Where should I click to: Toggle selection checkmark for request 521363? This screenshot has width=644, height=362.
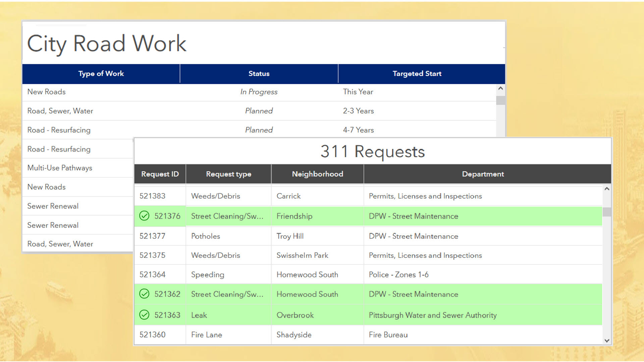(144, 315)
